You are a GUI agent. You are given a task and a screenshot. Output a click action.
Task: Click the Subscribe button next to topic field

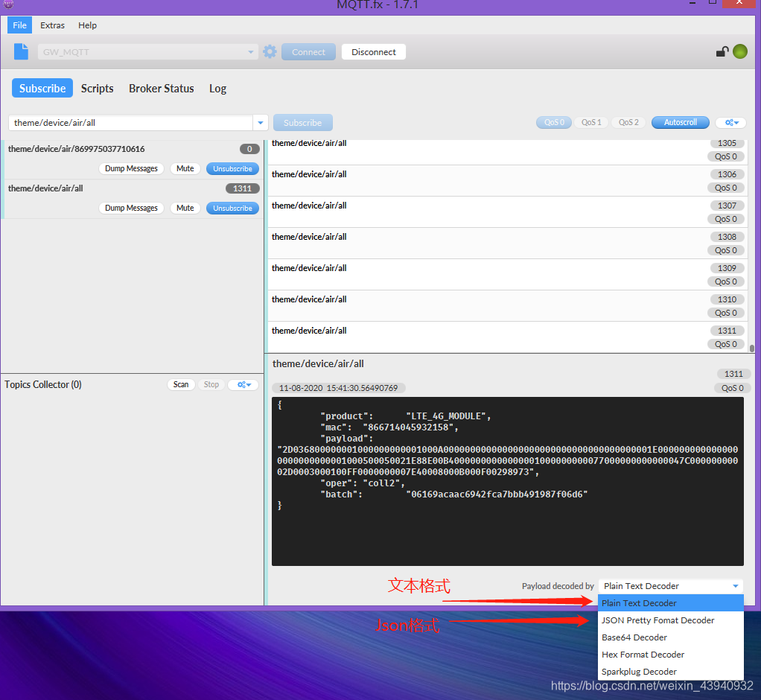pos(303,123)
